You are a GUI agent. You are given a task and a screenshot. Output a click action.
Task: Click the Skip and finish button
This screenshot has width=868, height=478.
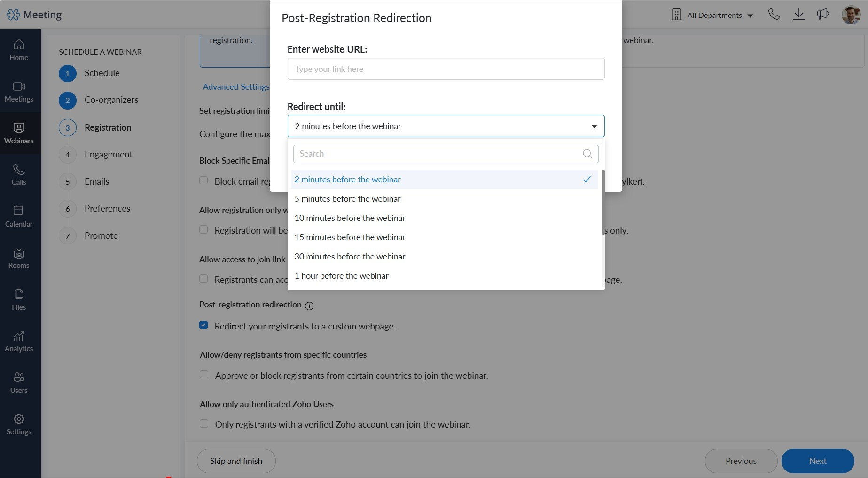(x=236, y=461)
